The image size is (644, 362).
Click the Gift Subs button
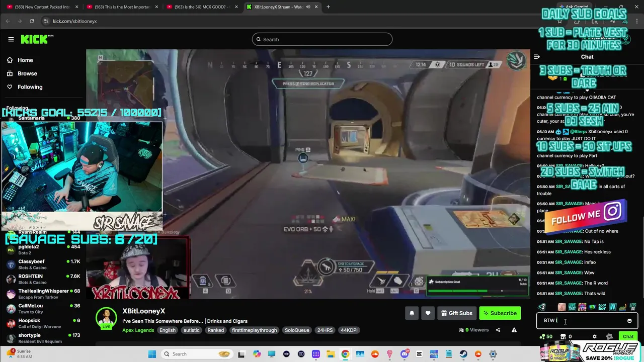click(457, 313)
